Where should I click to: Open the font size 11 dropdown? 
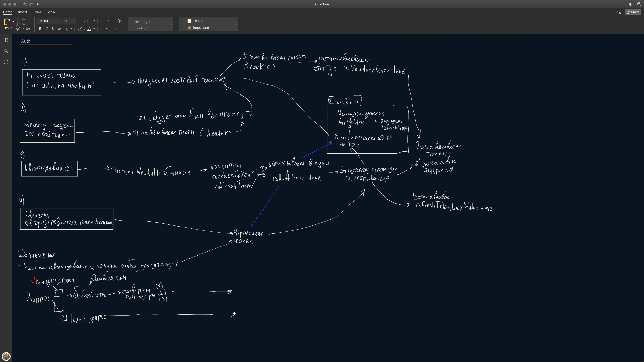pyautogui.click(x=69, y=21)
